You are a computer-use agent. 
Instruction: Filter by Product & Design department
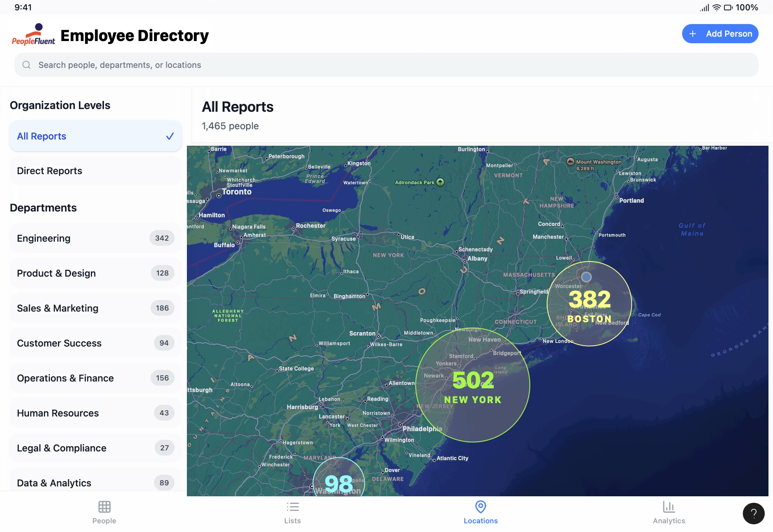pyautogui.click(x=95, y=273)
